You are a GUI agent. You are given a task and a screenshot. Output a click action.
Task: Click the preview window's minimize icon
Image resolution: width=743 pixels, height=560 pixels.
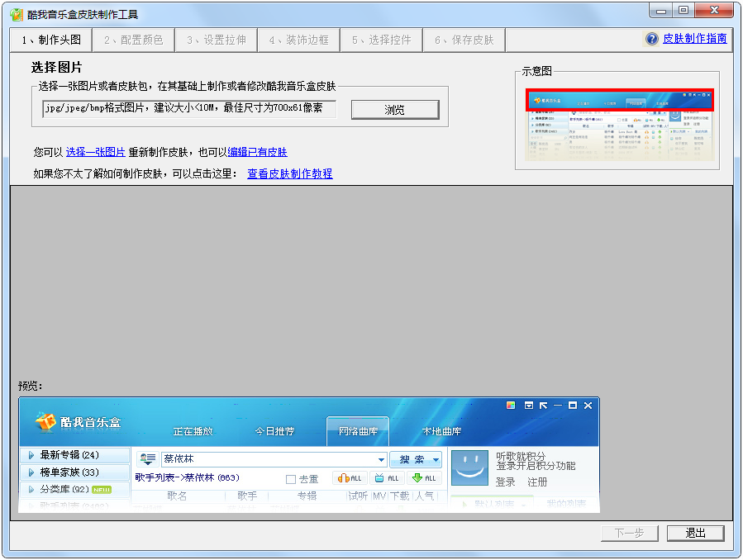tap(558, 406)
